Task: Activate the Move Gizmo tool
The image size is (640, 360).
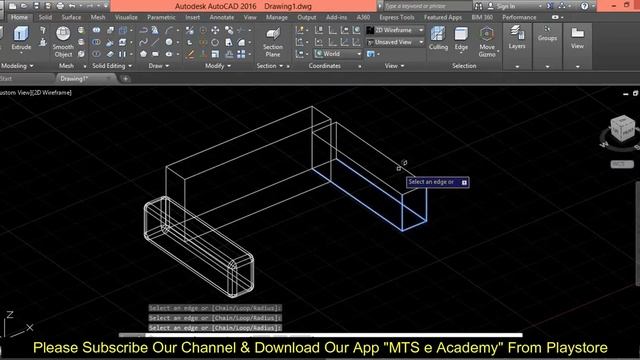Action: 487,42
